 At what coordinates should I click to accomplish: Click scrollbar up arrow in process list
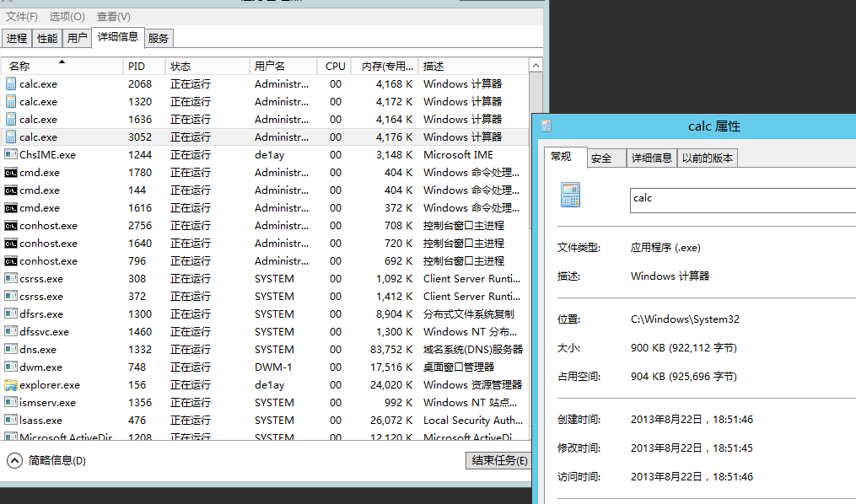(x=536, y=66)
